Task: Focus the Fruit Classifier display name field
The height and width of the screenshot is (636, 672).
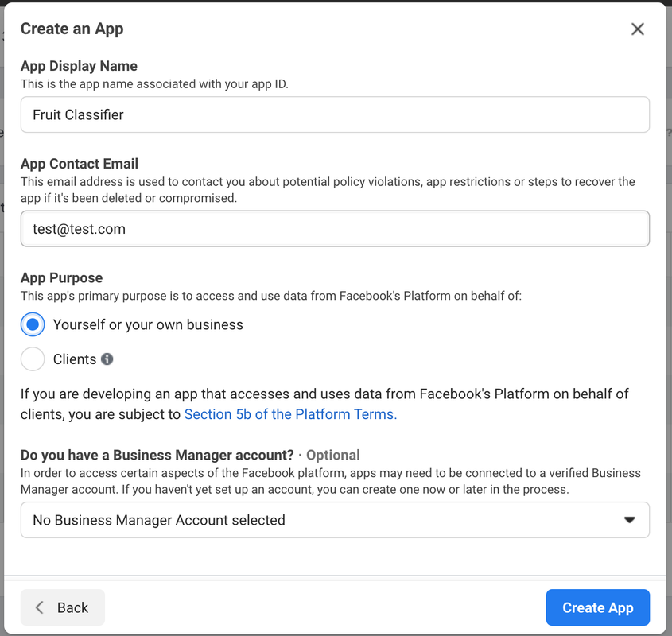Action: (335, 114)
